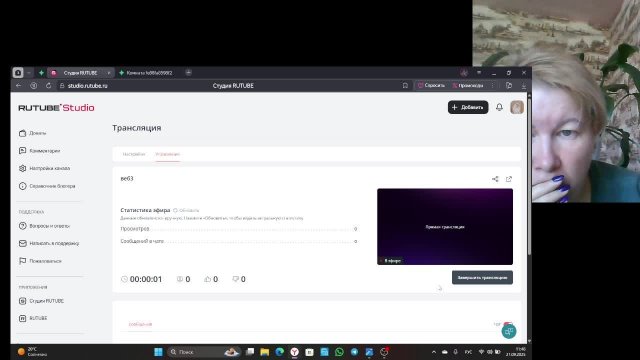Open the user avatar in page header
This screenshot has width=640, height=360.
[517, 107]
